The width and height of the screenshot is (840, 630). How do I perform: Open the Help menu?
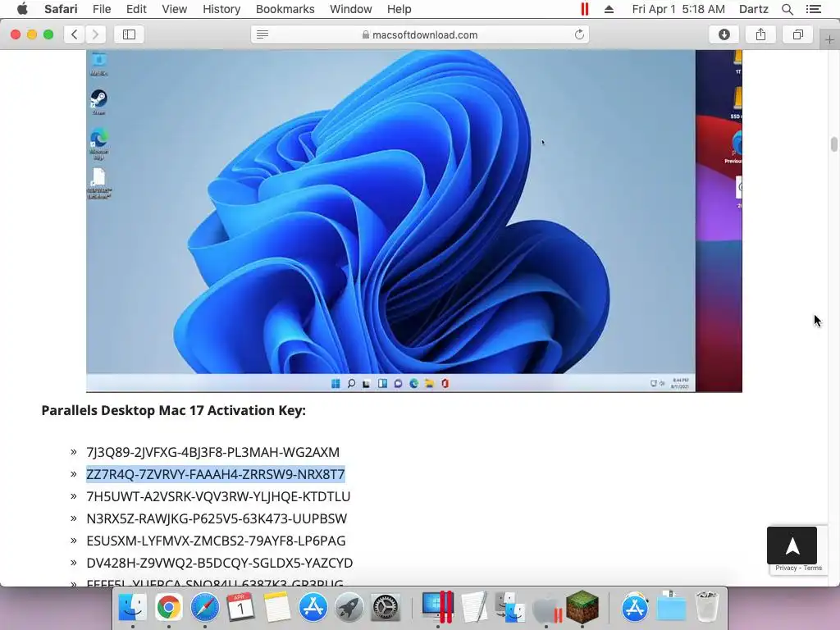[399, 9]
